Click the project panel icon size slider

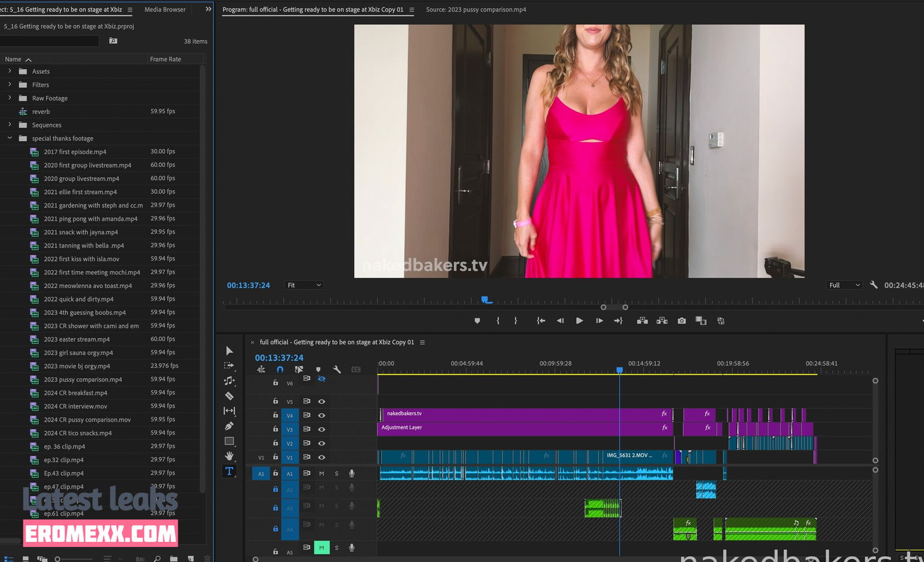click(x=74, y=559)
